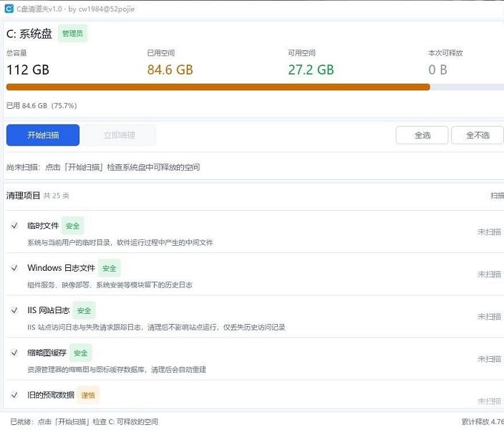This screenshot has width=504, height=430.
Task: Click the disabled 立即清理 button
Action: click(x=120, y=135)
